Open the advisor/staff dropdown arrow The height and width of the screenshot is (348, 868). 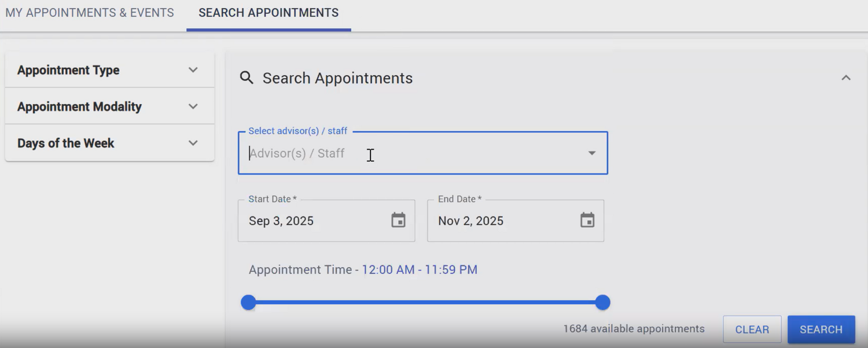(592, 153)
